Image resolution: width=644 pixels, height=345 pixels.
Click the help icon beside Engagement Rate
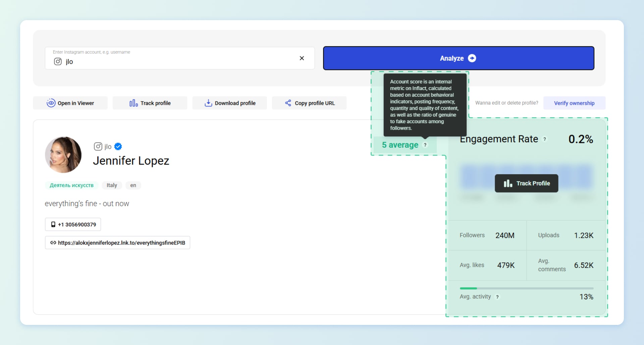tap(545, 139)
